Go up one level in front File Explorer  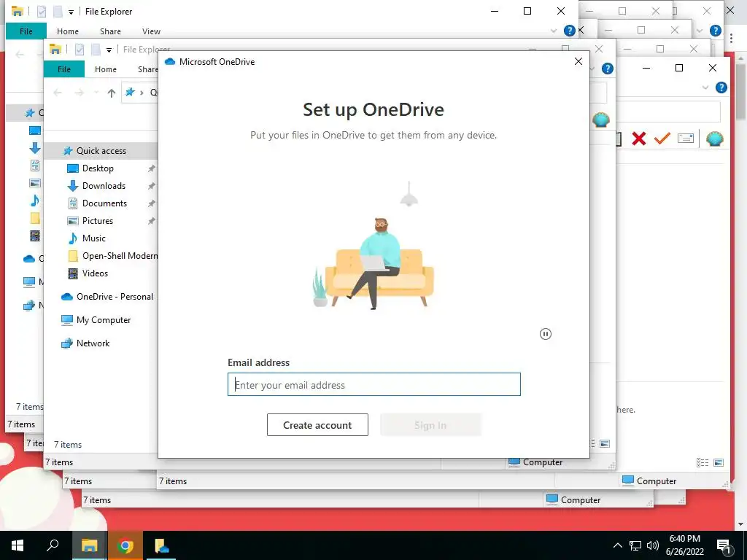click(111, 93)
